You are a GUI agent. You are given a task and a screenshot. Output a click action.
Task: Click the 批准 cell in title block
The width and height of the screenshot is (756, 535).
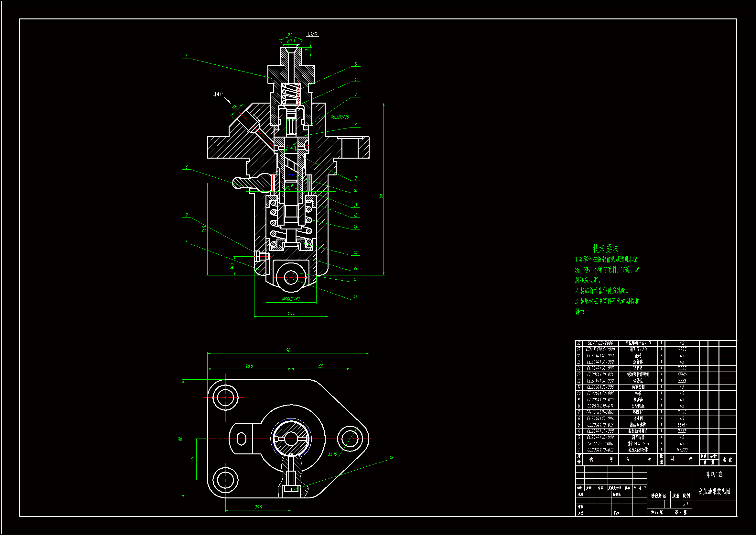(616, 513)
